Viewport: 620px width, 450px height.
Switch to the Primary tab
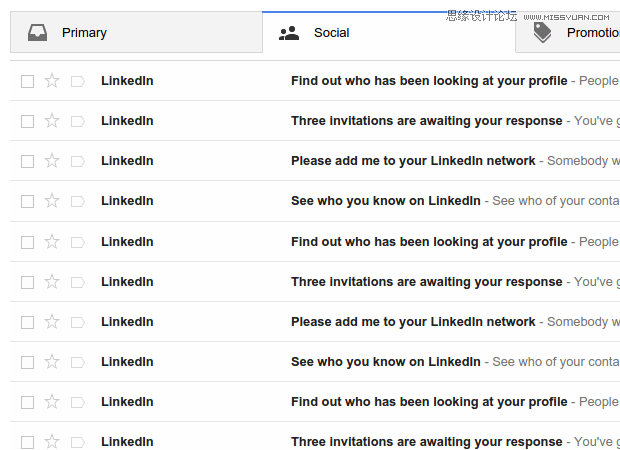(84, 33)
